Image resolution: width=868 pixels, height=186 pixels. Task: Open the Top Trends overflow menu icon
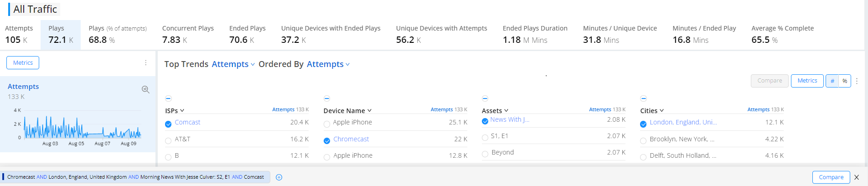pos(857,81)
